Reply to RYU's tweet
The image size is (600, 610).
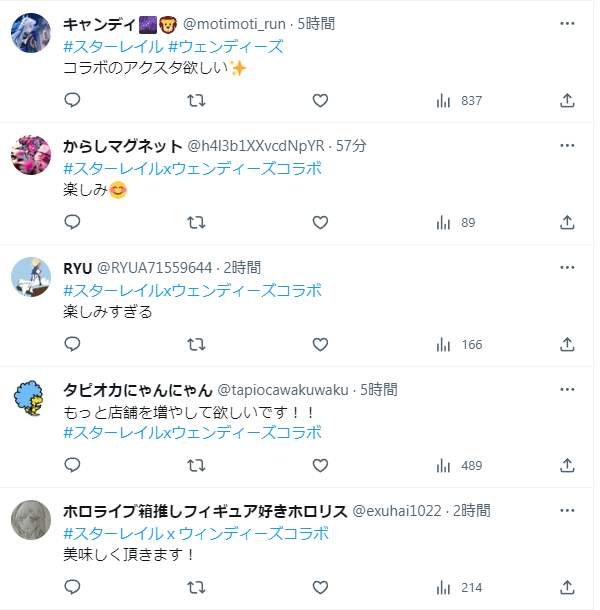(72, 344)
